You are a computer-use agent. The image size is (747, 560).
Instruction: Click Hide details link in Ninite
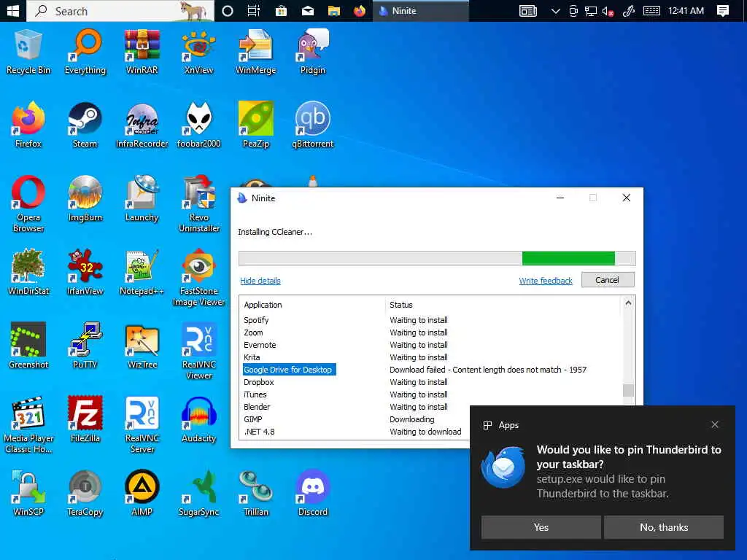(260, 281)
